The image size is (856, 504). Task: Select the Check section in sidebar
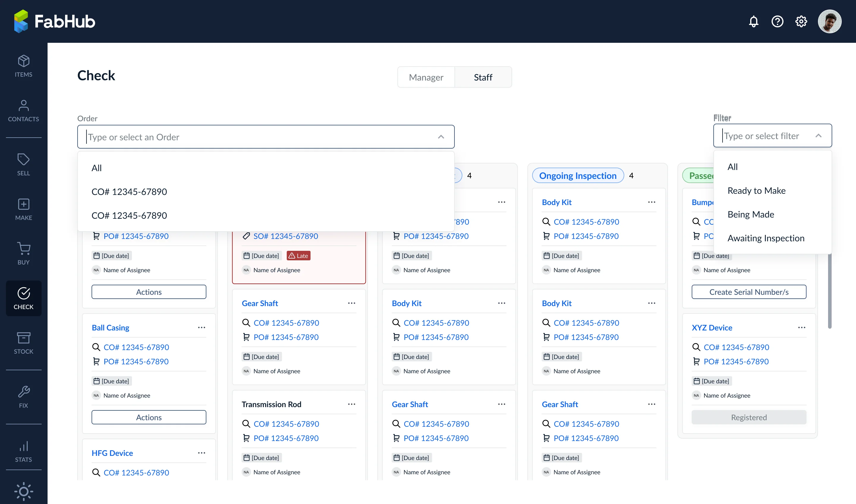click(x=23, y=298)
